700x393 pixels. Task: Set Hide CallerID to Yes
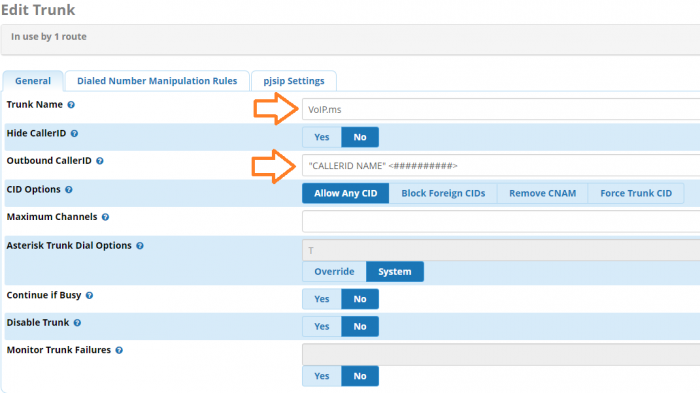point(322,137)
